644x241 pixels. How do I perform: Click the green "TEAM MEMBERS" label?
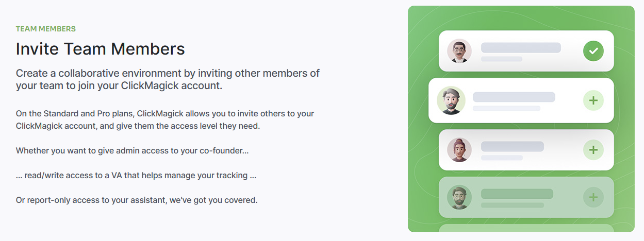coord(46,29)
